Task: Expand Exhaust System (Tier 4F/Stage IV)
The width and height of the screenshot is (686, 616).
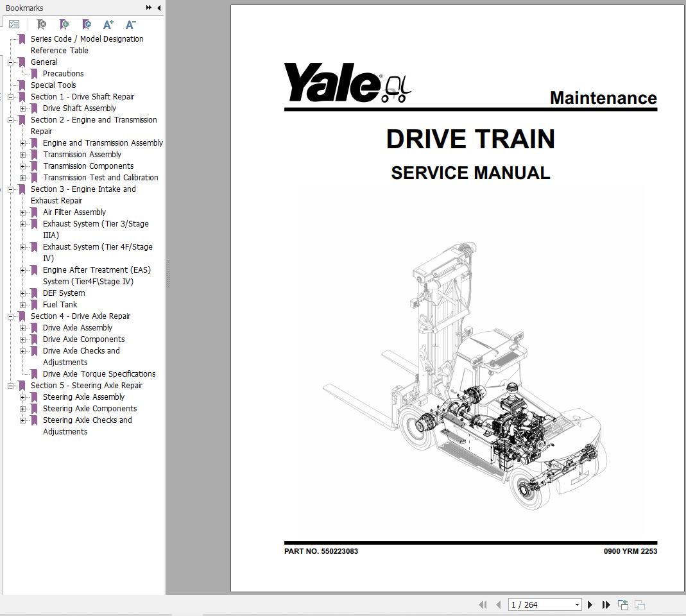Action: [x=22, y=247]
